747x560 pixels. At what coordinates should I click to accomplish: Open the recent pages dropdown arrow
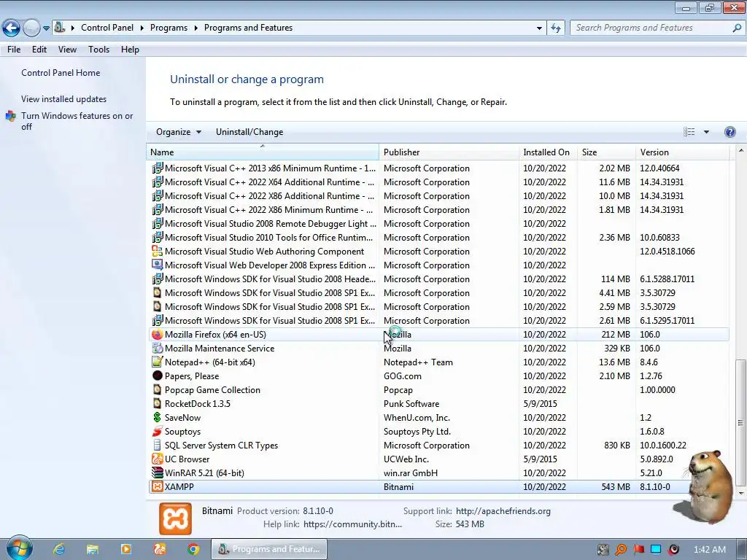tap(46, 28)
